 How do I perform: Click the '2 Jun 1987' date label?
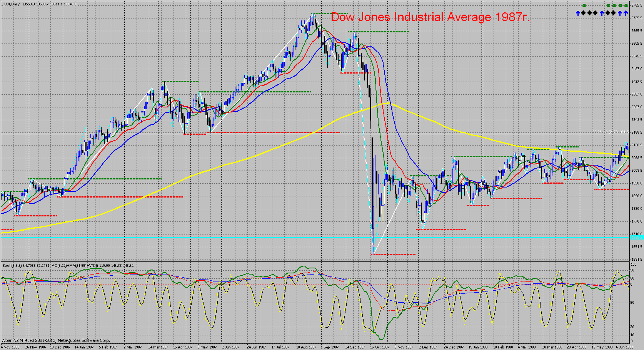tap(231, 347)
